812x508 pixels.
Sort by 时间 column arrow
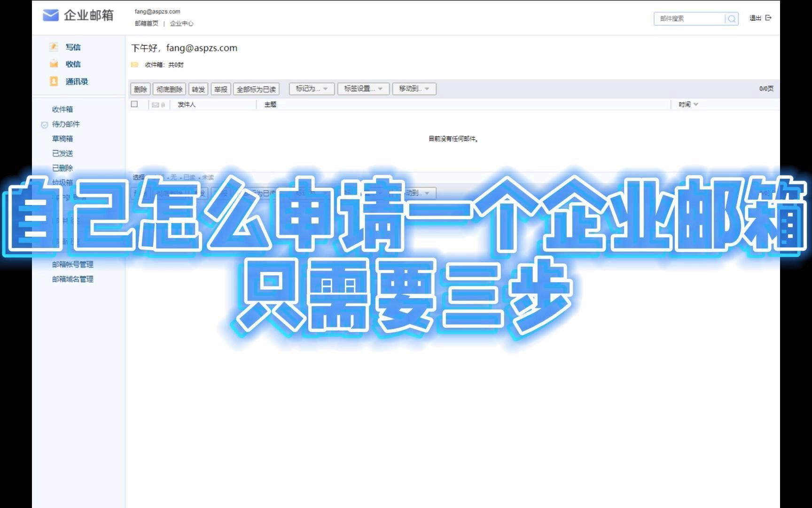pos(696,104)
